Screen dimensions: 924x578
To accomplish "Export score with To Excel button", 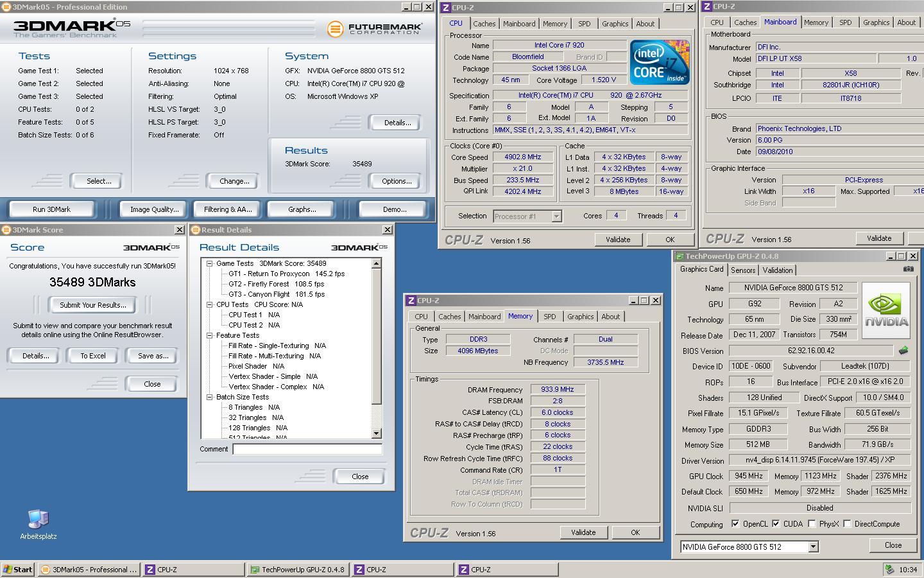I will tap(93, 356).
